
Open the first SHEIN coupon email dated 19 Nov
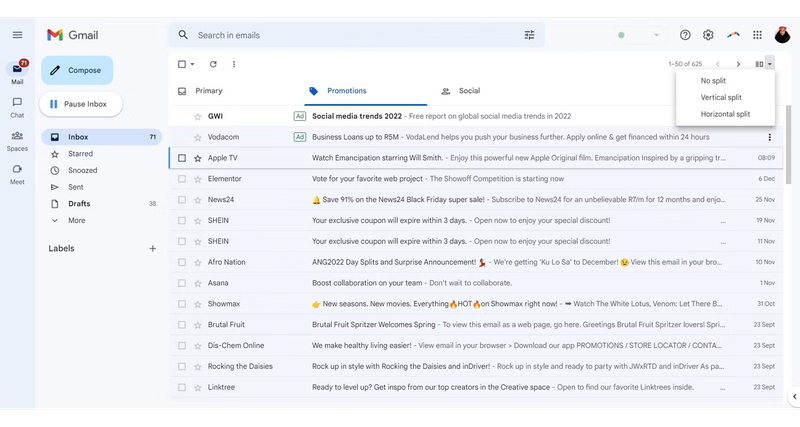[474, 220]
